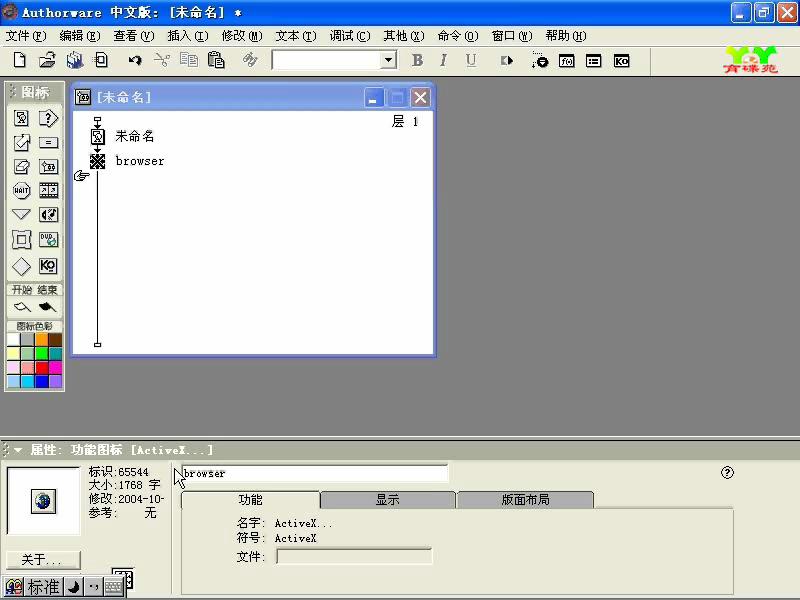Click the Open file toolbar icon

(x=47, y=60)
